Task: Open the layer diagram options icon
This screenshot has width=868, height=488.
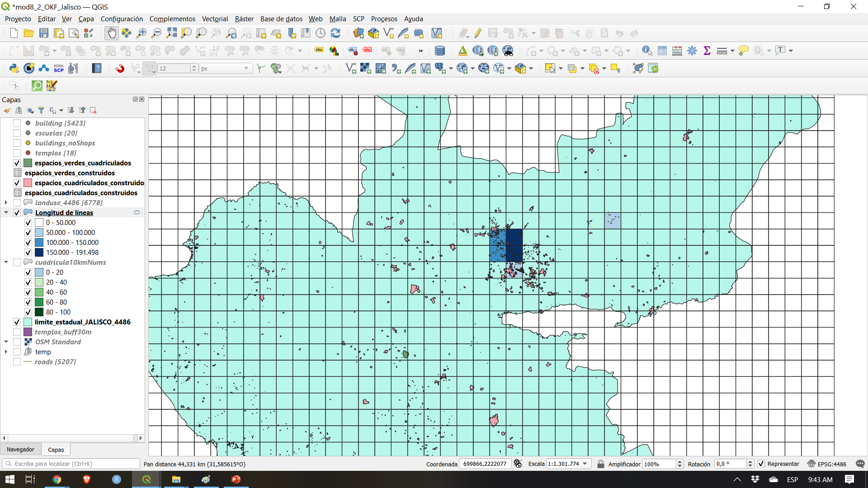Action: [x=334, y=51]
